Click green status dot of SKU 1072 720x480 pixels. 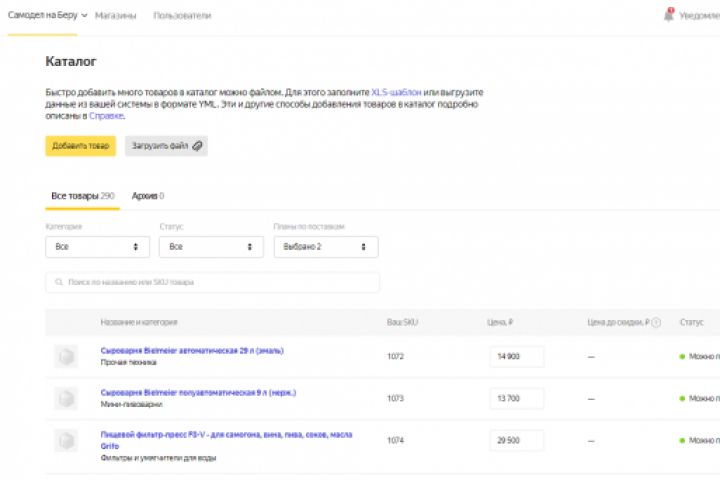pyautogui.click(x=682, y=356)
